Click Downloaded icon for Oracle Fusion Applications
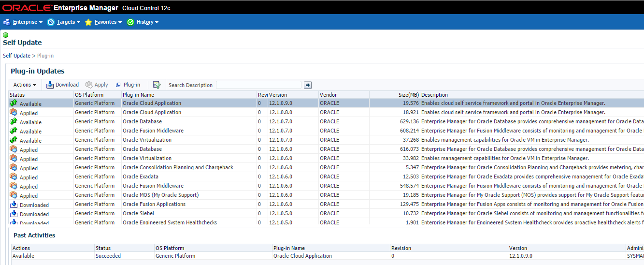This screenshot has width=644, height=265. (14, 204)
